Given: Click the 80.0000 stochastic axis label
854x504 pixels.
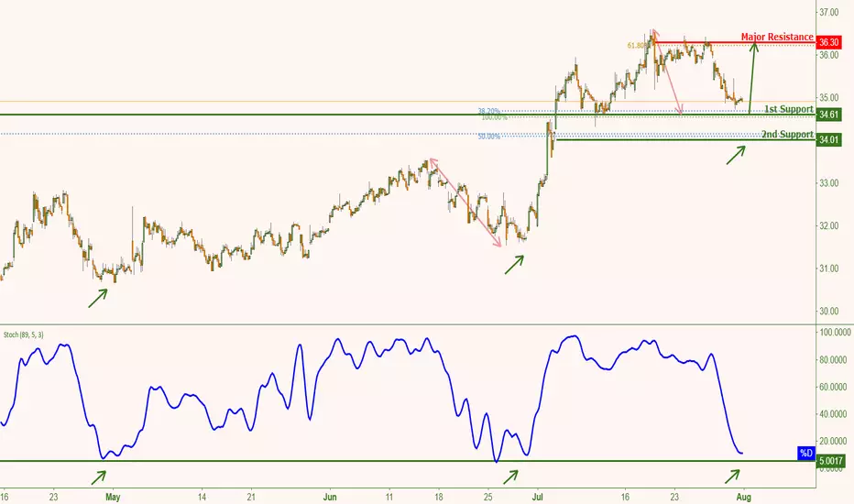Looking at the screenshot, I should click(x=833, y=359).
